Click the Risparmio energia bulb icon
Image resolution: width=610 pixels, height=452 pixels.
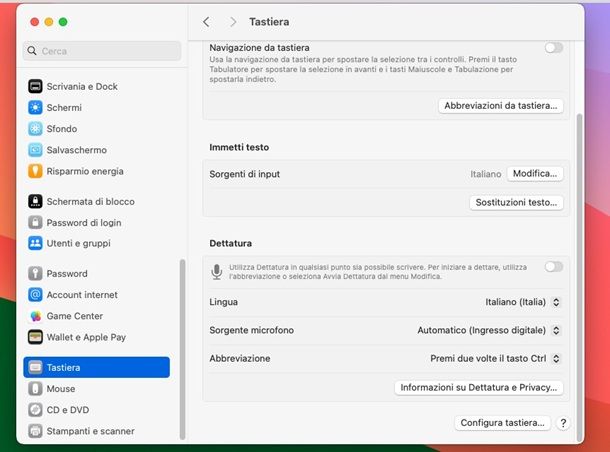(35, 171)
